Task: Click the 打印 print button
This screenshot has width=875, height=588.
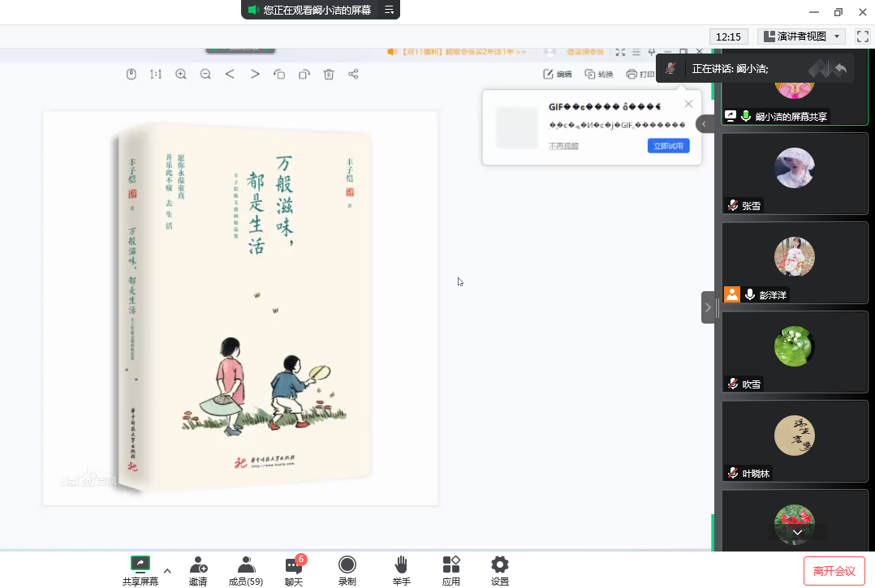Action: [x=640, y=74]
